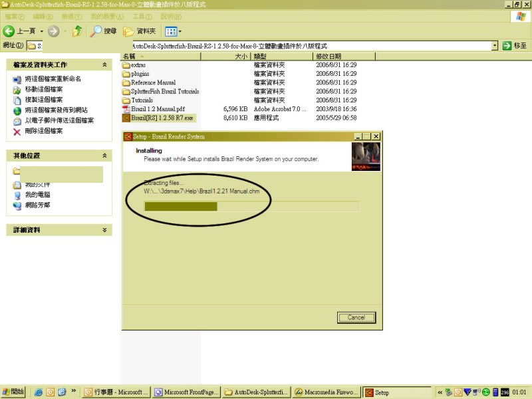Click 將這個檔案重新命名 rename link
The width and height of the screenshot is (532, 399).
click(53, 78)
